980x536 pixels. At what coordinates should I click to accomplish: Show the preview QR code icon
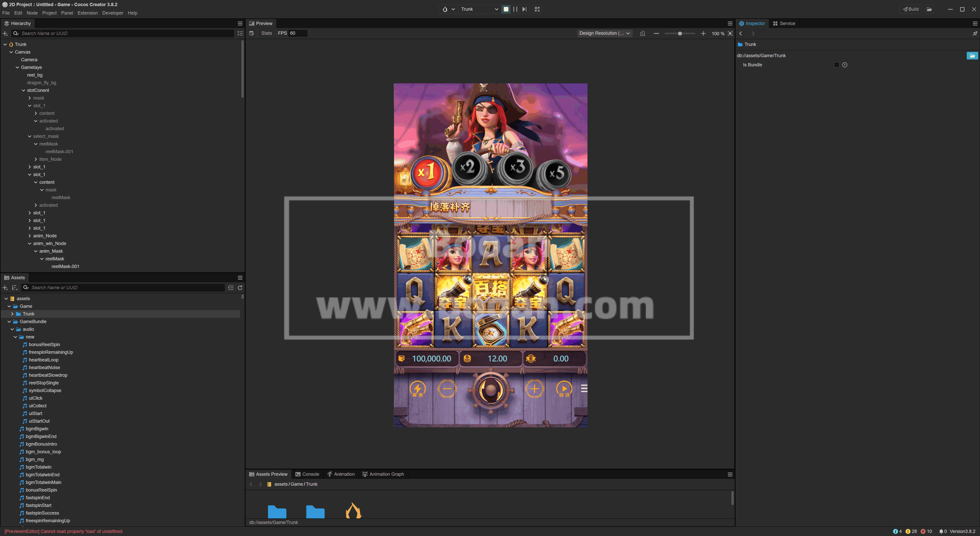pos(537,9)
